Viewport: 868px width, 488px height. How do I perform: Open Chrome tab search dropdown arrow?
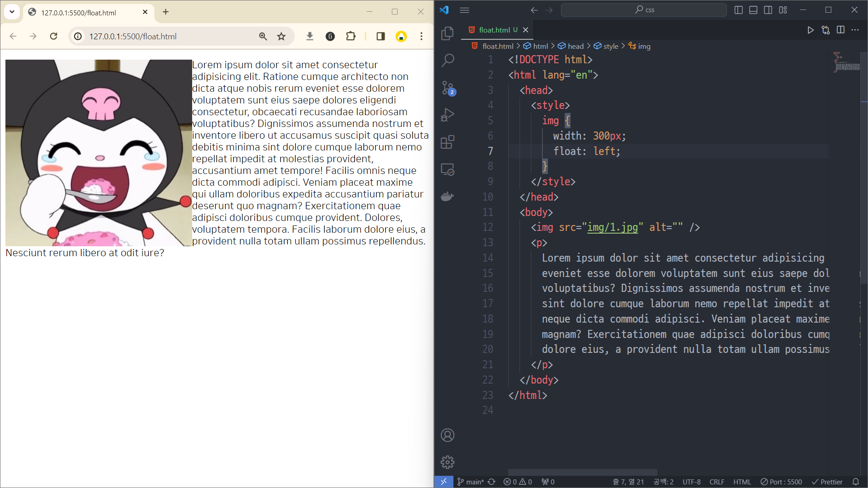point(12,12)
